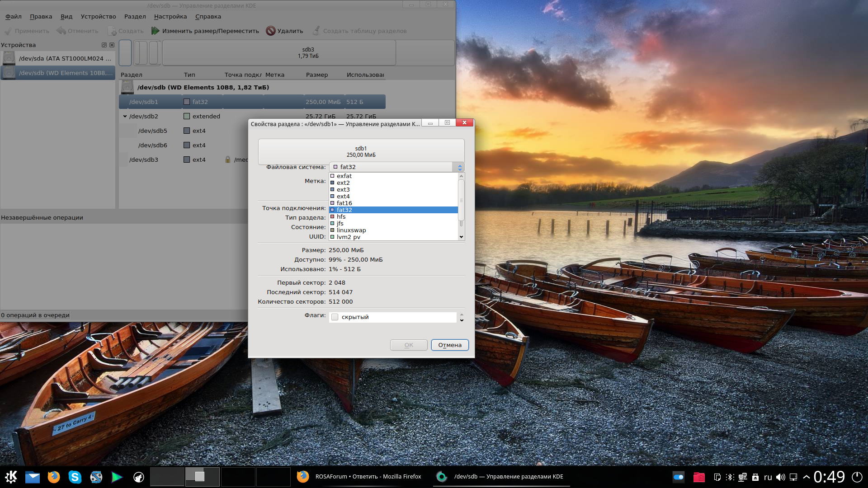Collapse the /dev/sdb2 extended partition tree

coord(125,117)
